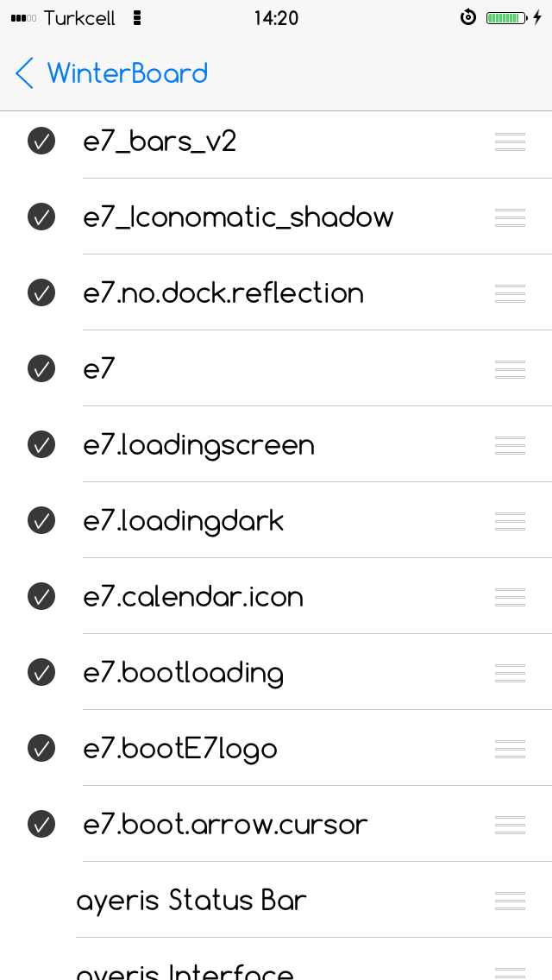
Task: Select the e7.bootloading theme row
Action: click(276, 673)
